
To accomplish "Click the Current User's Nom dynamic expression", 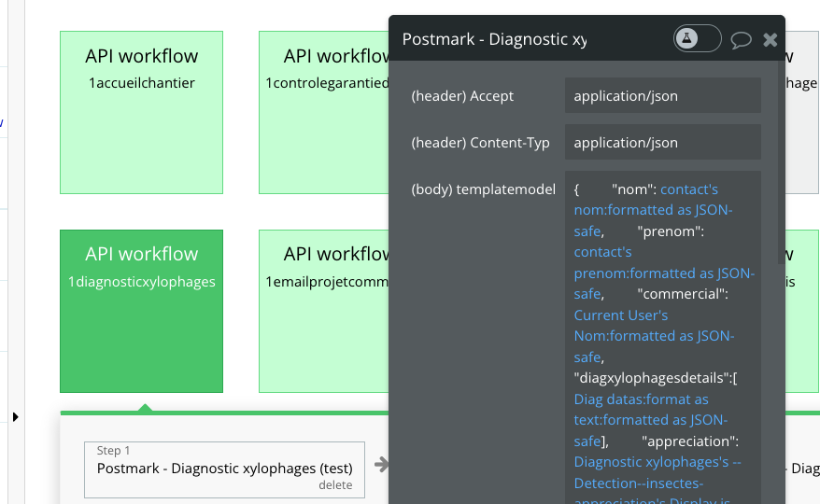I will (x=654, y=336).
